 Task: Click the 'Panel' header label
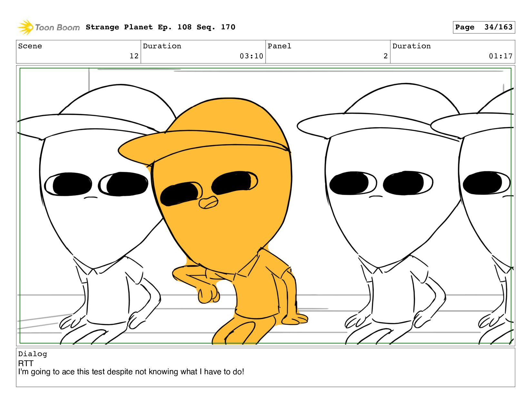click(x=279, y=46)
